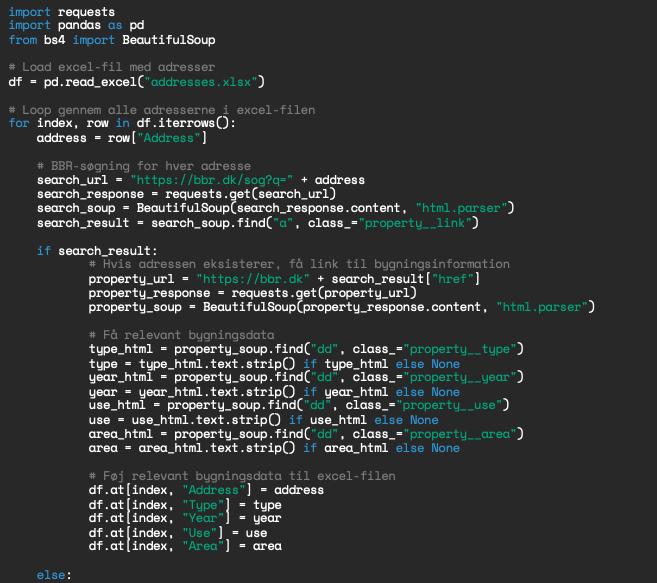Click 'year_html.text.strip()' expression
Screen dimensions: 657x583
(217, 392)
